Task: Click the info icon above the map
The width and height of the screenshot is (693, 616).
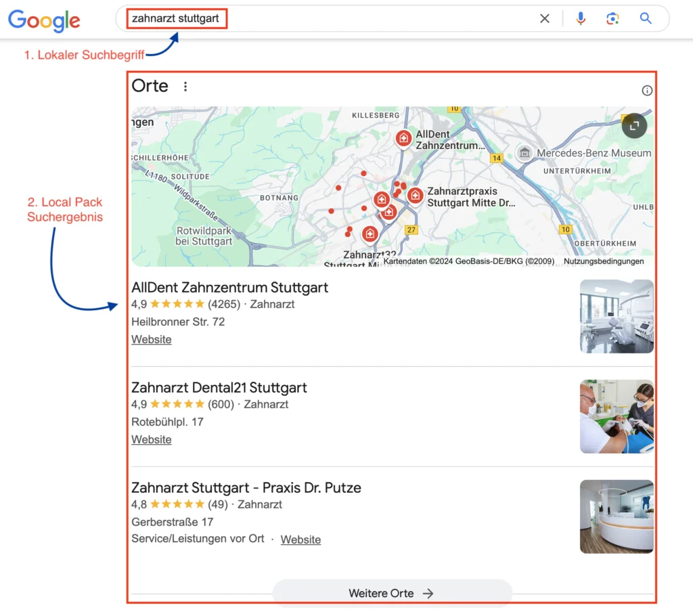Action: pyautogui.click(x=647, y=91)
